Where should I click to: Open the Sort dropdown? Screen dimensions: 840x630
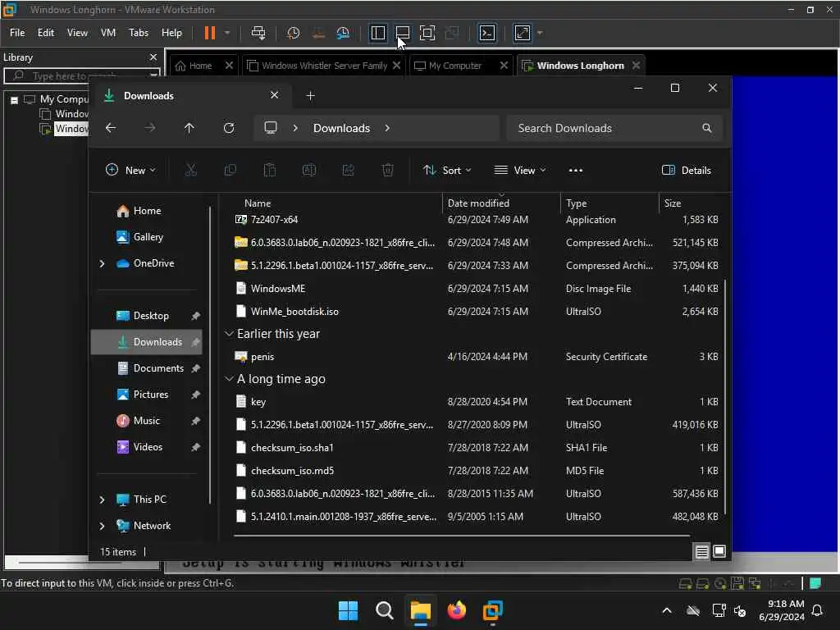point(447,171)
